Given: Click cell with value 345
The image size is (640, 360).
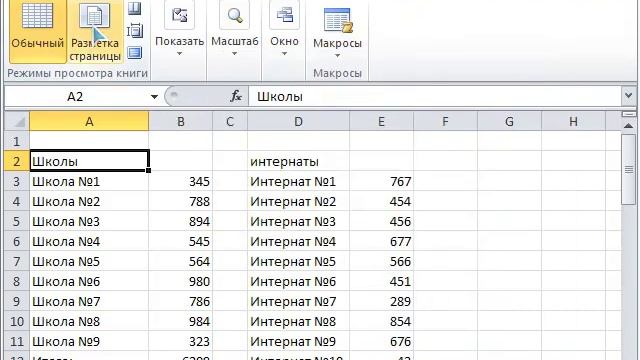Looking at the screenshot, I should (x=181, y=181).
